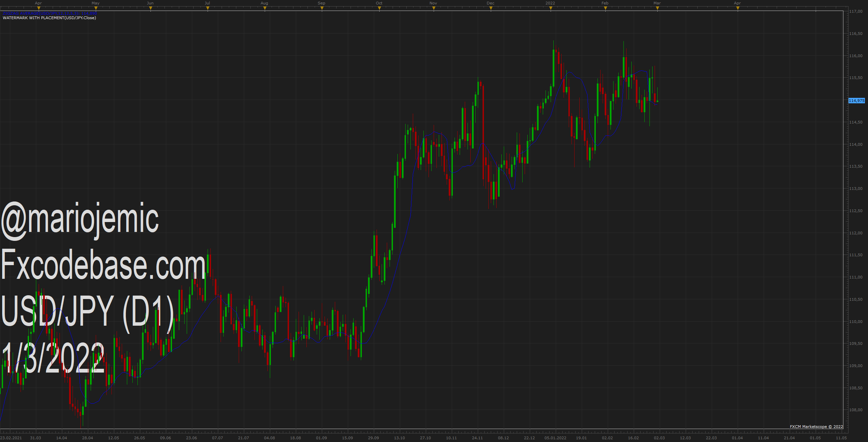Click the May month marker triangle

(96, 8)
